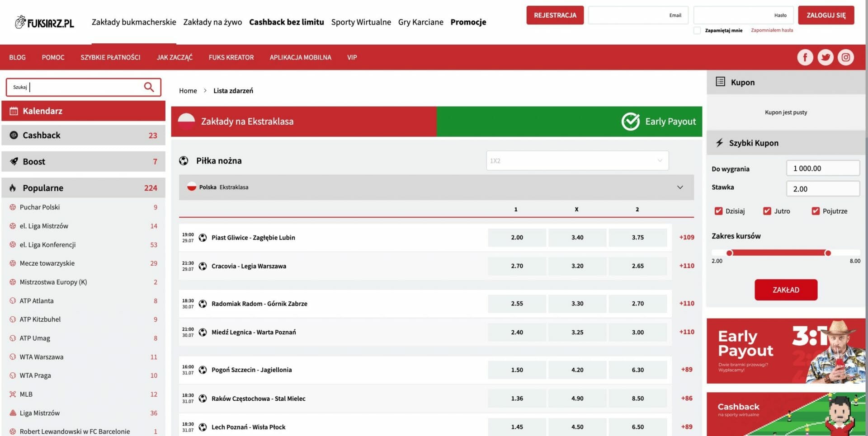Click the Cashback sidebar icon

14,135
